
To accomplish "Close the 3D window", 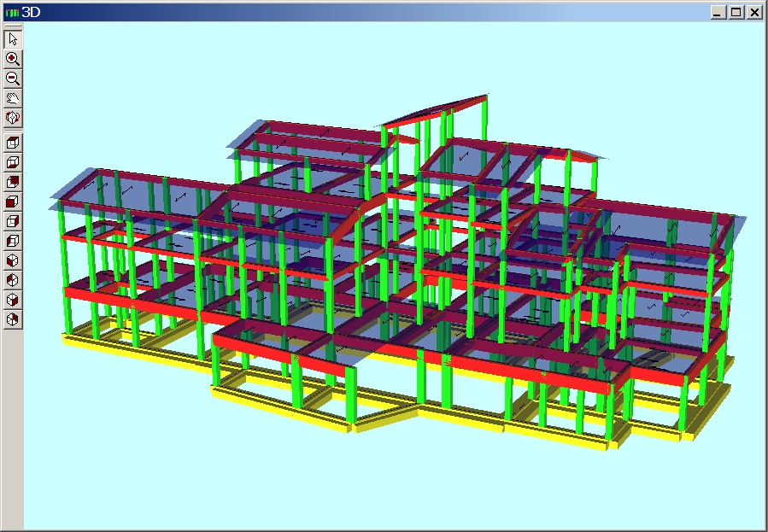I will [754, 13].
